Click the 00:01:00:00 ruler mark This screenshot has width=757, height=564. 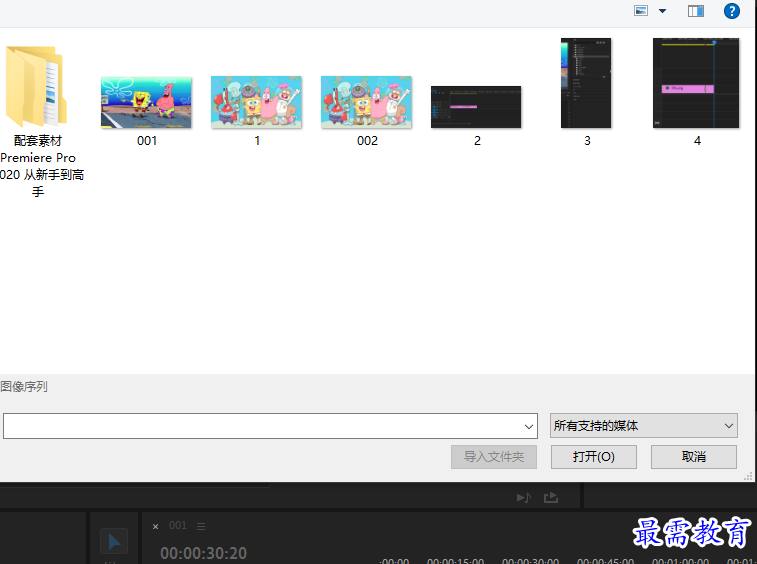pos(680,561)
